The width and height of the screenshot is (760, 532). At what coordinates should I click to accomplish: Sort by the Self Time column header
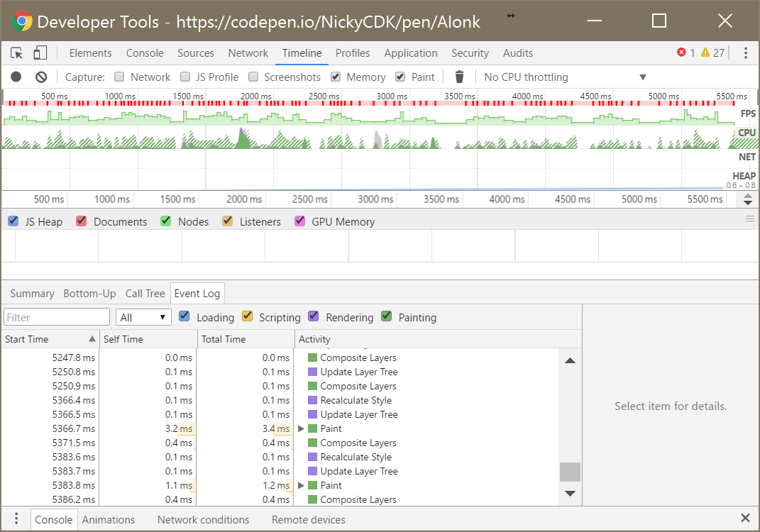148,339
